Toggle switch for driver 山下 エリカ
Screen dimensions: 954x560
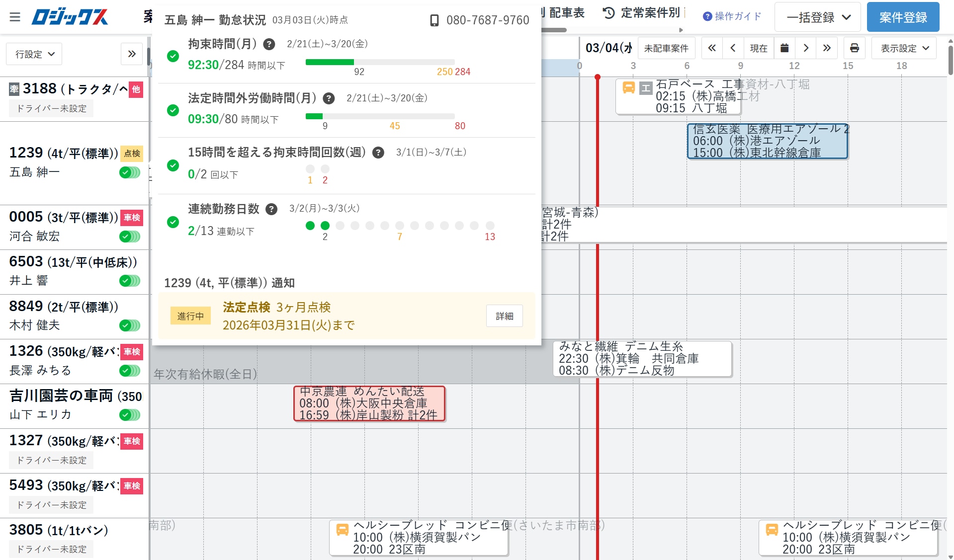[130, 415]
